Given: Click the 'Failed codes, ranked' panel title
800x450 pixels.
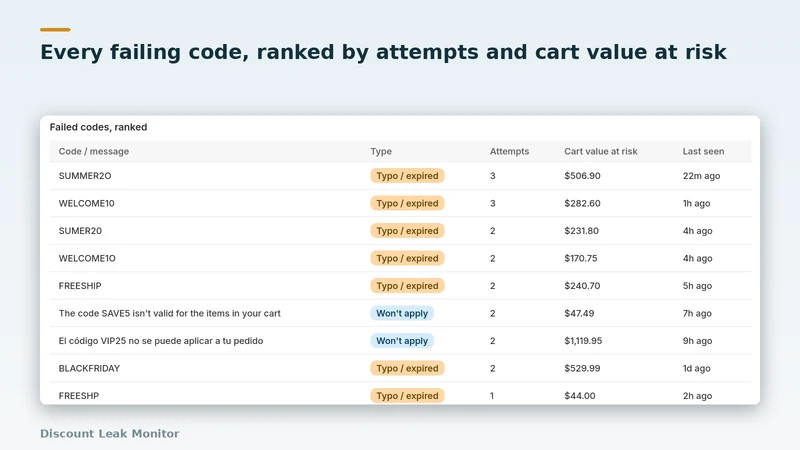Looking at the screenshot, I should point(98,128).
